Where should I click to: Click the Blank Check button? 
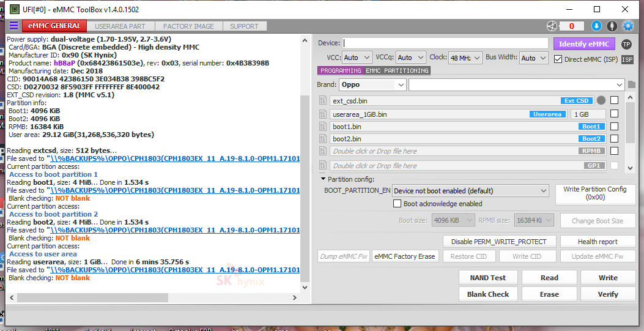(488, 294)
